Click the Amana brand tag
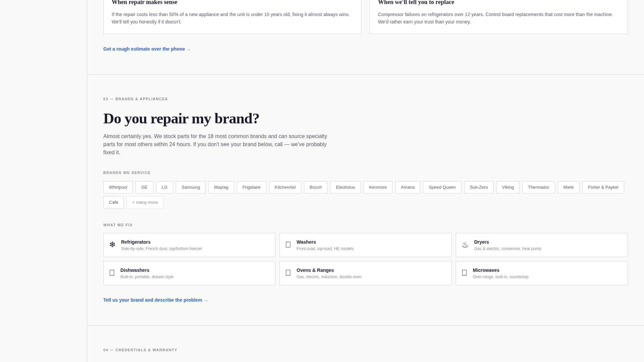Viewport: 644px width, 362px height. click(408, 187)
